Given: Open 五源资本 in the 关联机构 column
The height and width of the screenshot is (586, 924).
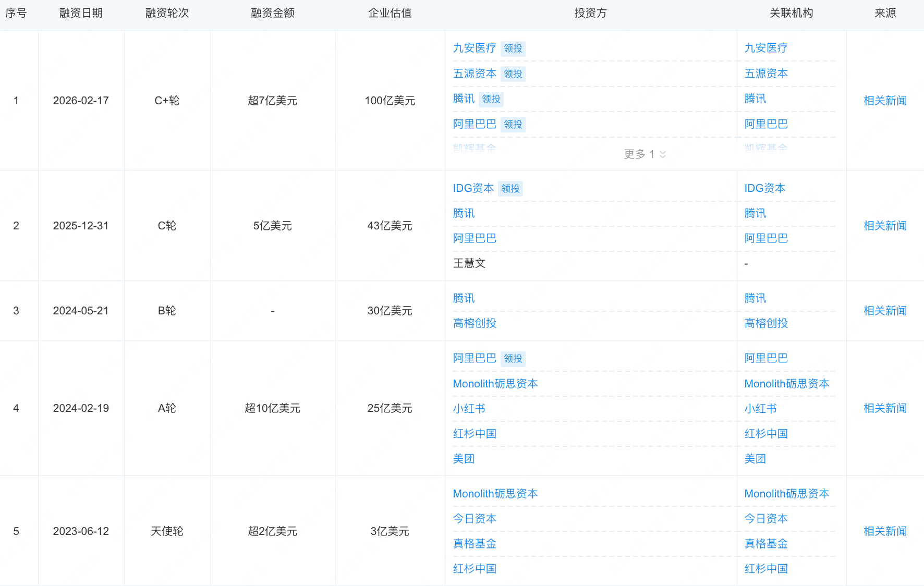Looking at the screenshot, I should click(765, 74).
